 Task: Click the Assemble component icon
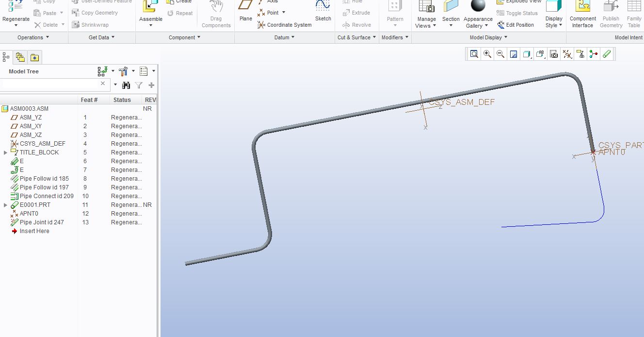[x=151, y=7]
